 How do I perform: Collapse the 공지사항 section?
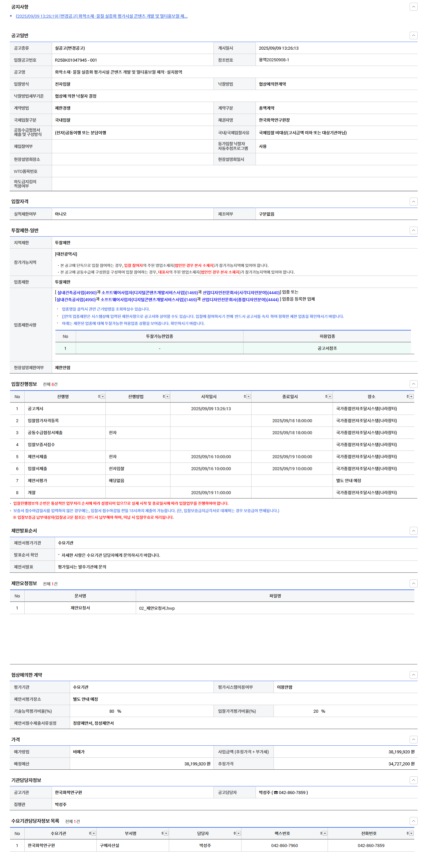point(413,7)
